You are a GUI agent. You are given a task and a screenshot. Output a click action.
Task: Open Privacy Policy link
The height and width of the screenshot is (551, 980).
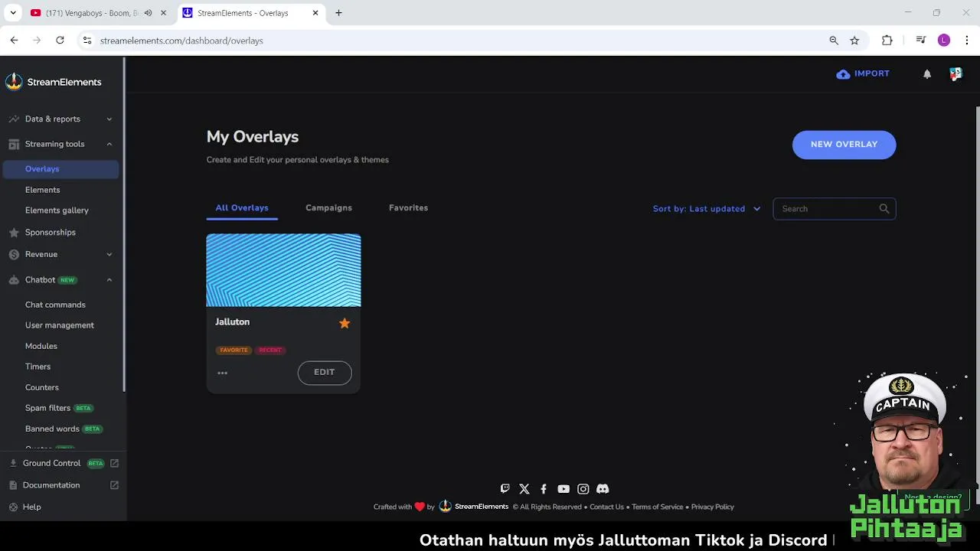[713, 507]
